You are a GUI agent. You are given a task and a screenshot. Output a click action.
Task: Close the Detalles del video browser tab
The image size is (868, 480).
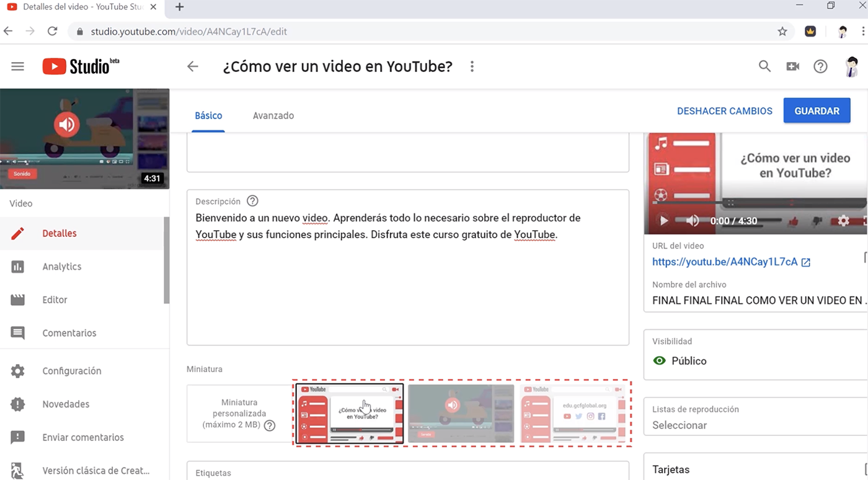coord(153,7)
